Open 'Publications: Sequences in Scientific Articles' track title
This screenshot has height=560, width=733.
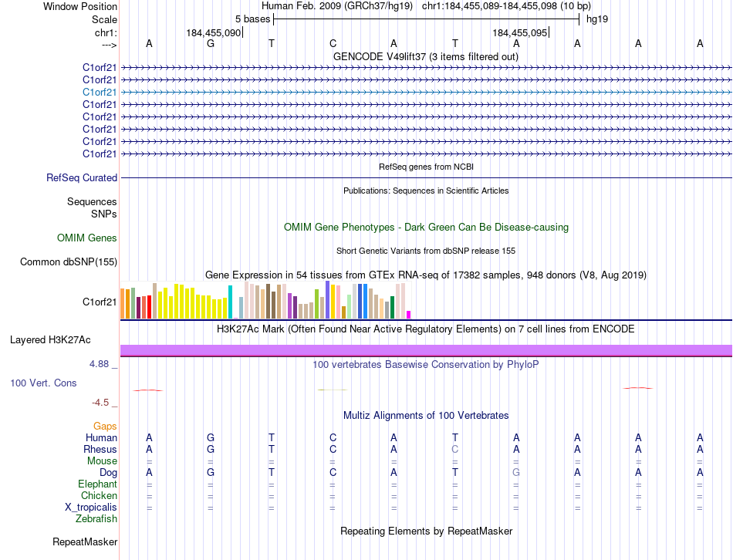pos(426,191)
